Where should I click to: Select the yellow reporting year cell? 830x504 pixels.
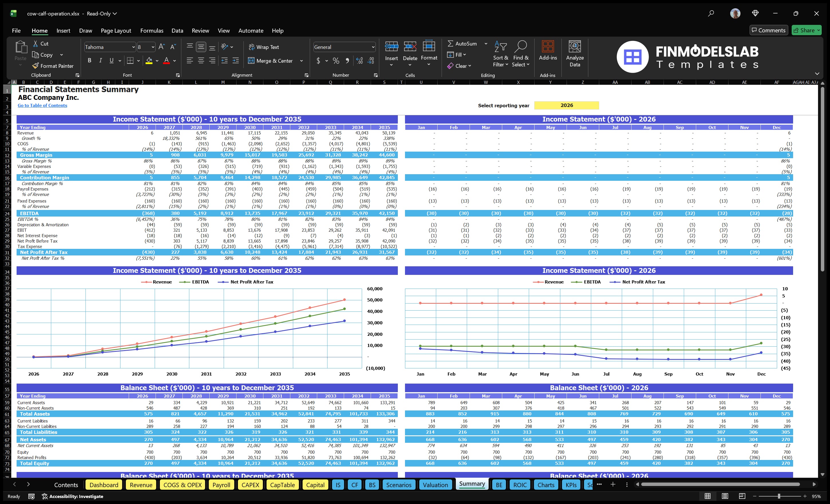(x=567, y=105)
